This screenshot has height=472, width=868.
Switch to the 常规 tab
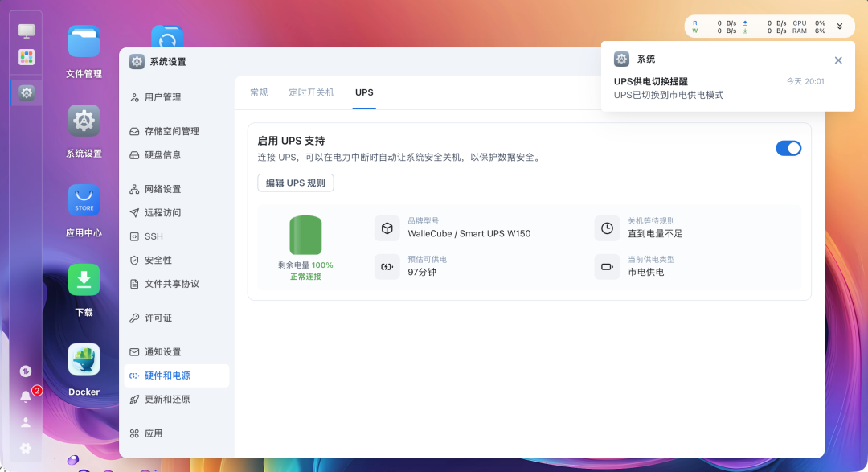click(258, 92)
